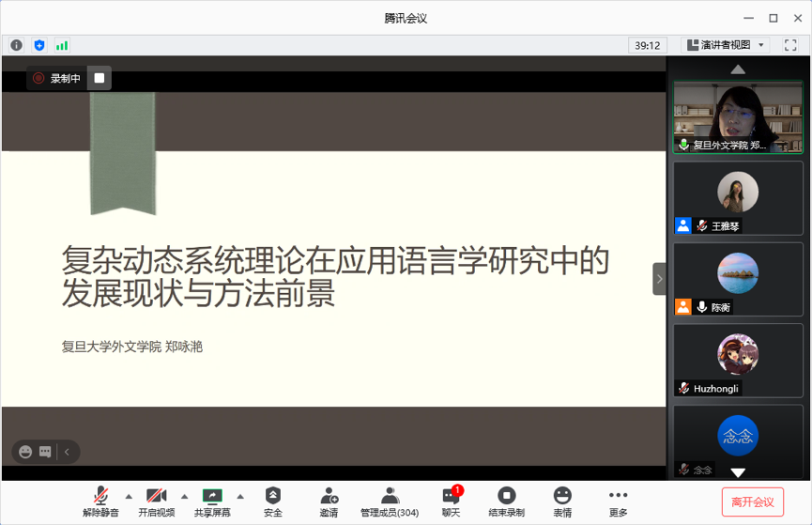Stop recording using the square button
812x525 pixels.
coord(100,79)
